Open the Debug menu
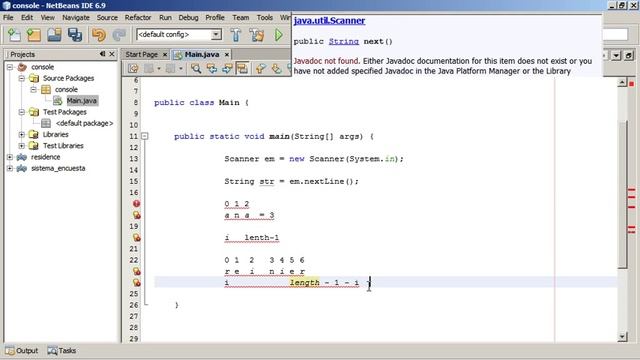This screenshot has width=640, height=360. (x=188, y=18)
